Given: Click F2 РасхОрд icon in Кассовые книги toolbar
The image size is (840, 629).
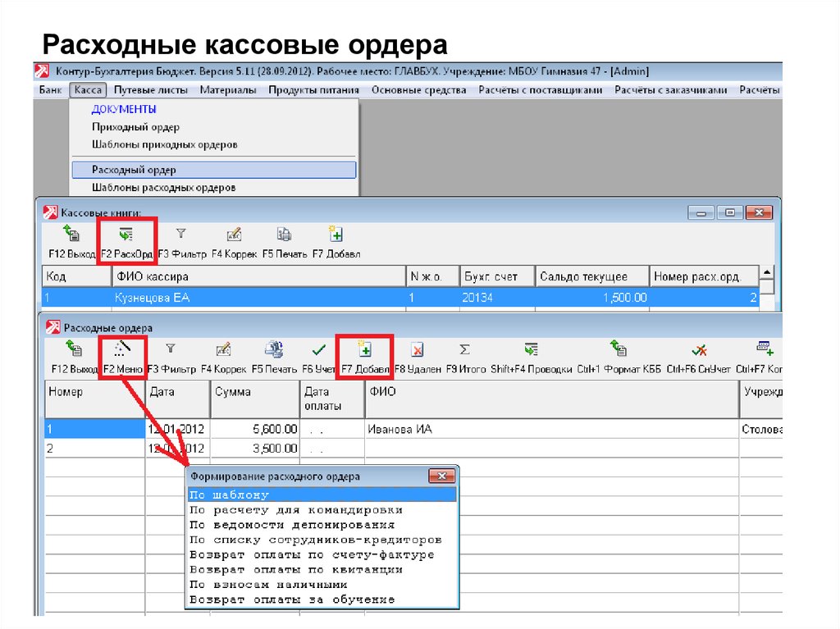Looking at the screenshot, I should [x=125, y=235].
